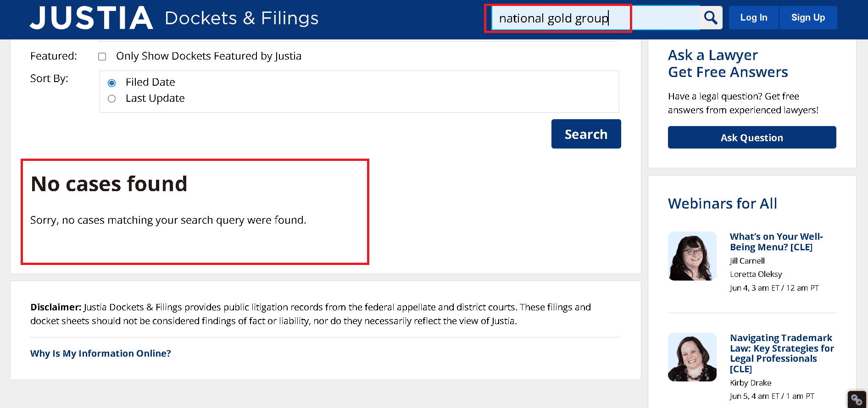868x408 pixels.
Task: Click the header search input field
Action: click(x=595, y=18)
